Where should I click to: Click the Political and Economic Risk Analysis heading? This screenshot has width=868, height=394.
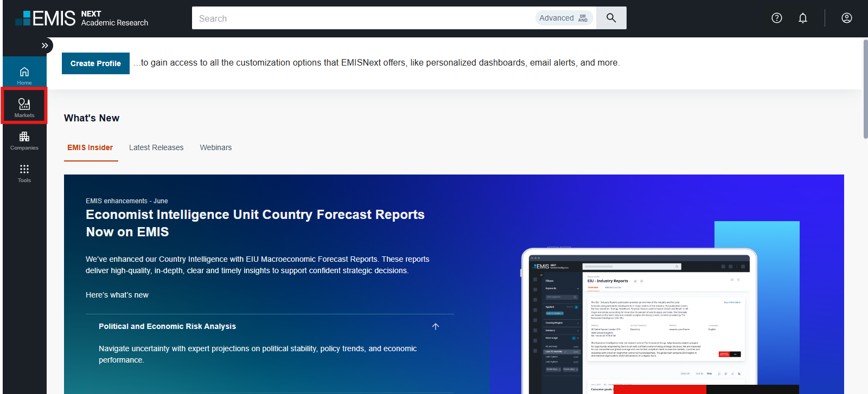tap(167, 326)
